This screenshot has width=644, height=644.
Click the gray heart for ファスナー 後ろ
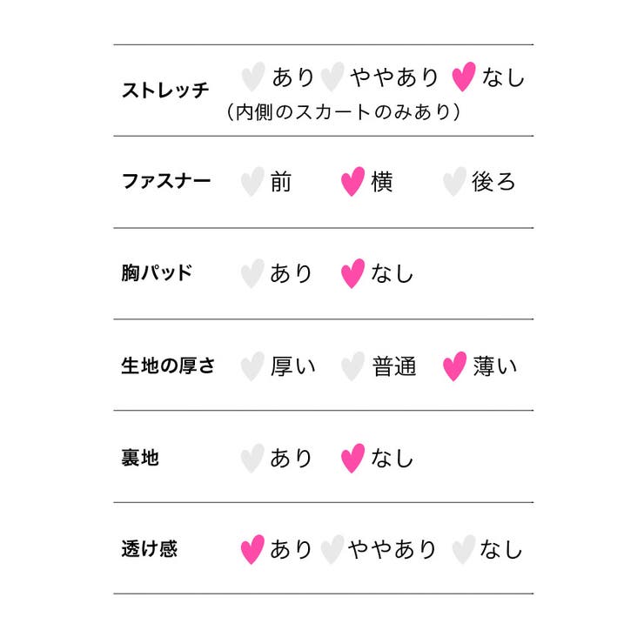click(454, 182)
